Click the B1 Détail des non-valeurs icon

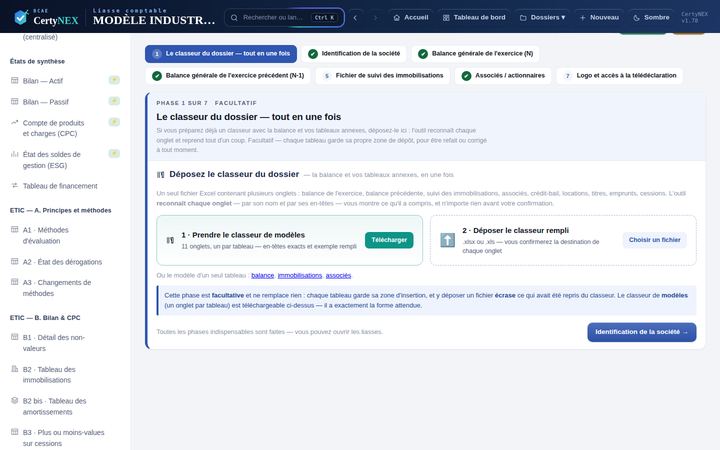[x=15, y=337]
